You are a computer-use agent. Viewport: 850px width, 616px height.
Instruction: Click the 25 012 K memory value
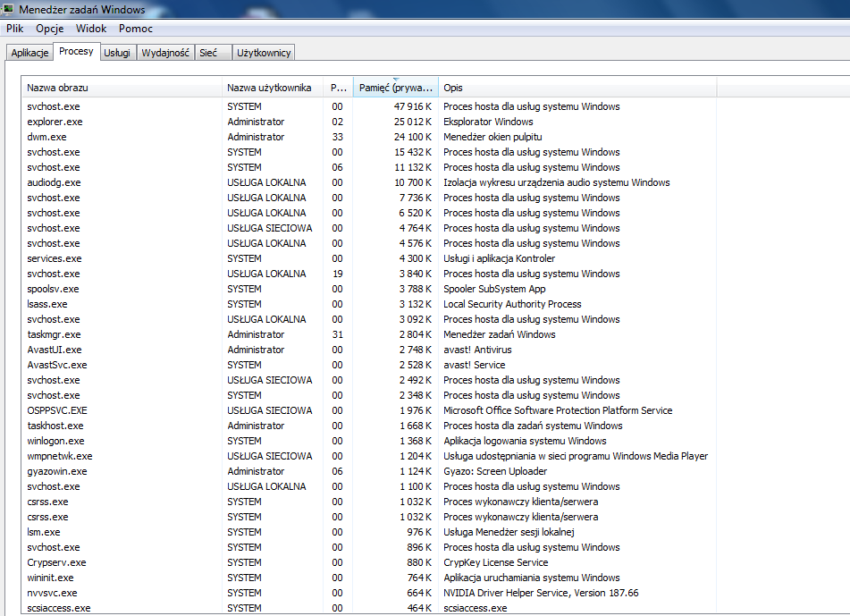pyautogui.click(x=413, y=122)
